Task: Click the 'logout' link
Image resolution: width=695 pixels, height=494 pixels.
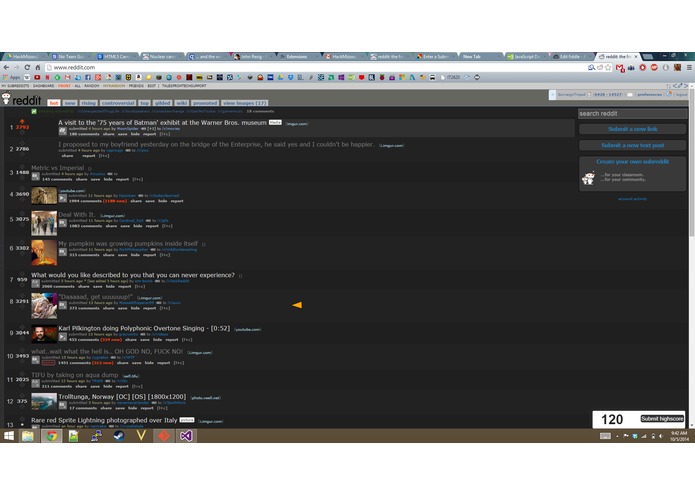Action: tap(682, 94)
